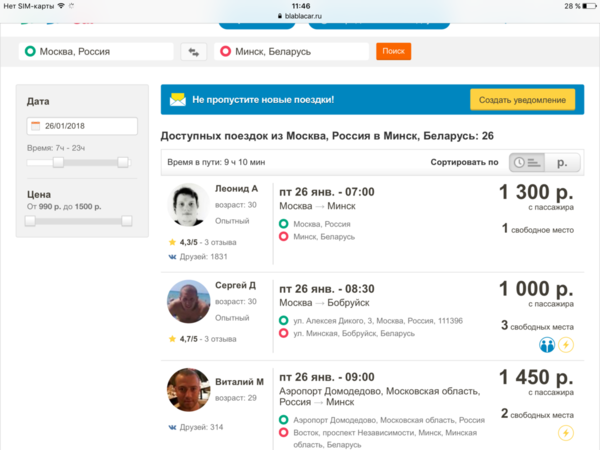Open driver name Виталий М
This screenshot has width=600, height=450.
point(240,382)
